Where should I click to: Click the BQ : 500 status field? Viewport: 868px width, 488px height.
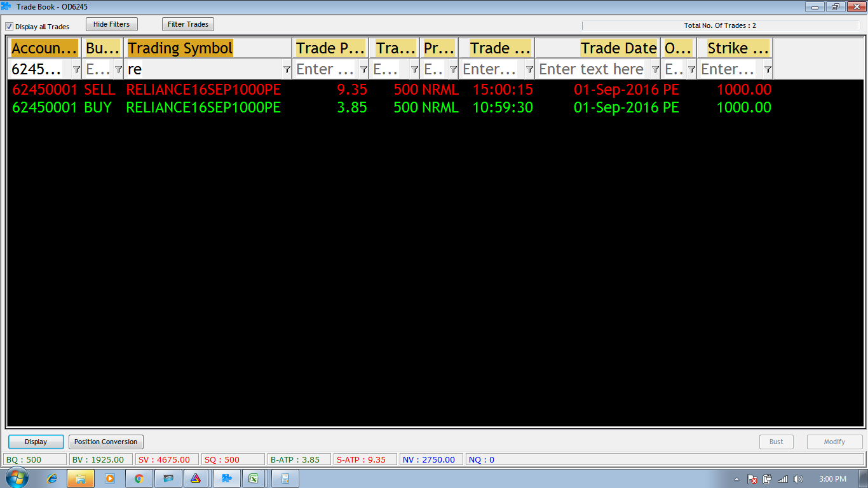coord(36,459)
